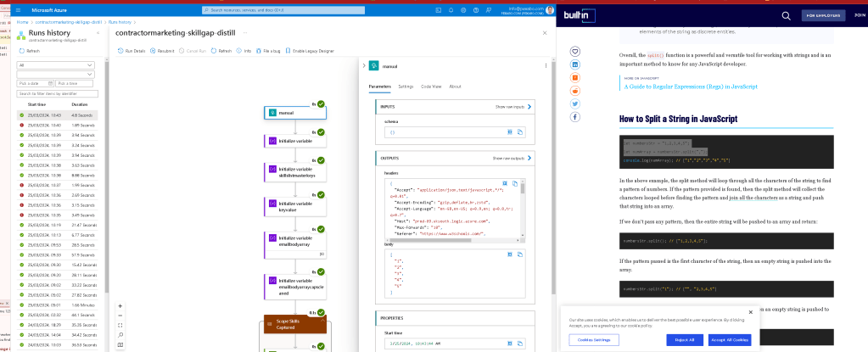Zoom out on the designer canvas
The image size is (868, 352).
pyautogui.click(x=120, y=316)
